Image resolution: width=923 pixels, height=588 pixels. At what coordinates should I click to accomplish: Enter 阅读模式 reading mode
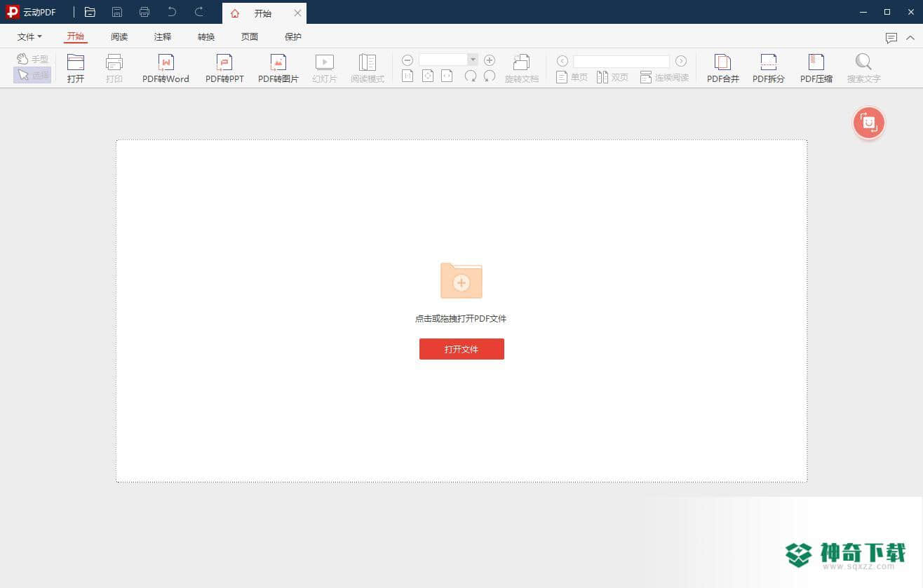[368, 69]
